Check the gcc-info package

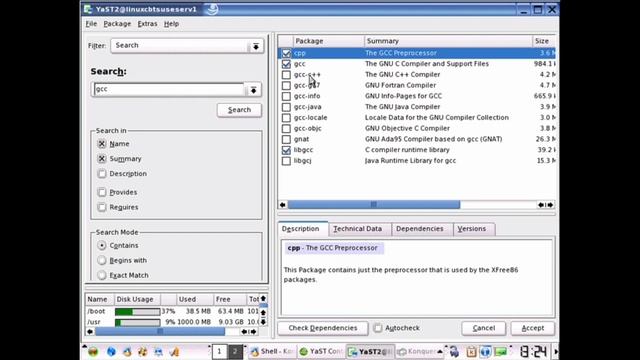[286, 96]
